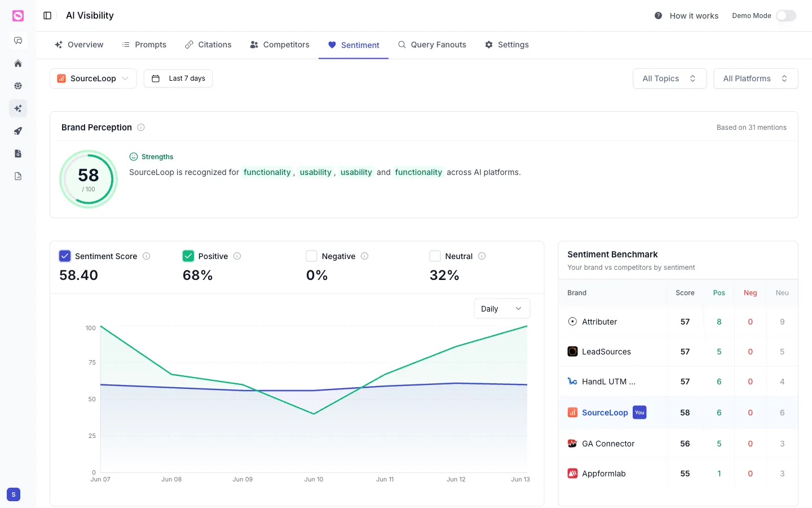Screen dimensions: 812x508
Task: Click the first usability strength tag
Action: pyautogui.click(x=316, y=172)
